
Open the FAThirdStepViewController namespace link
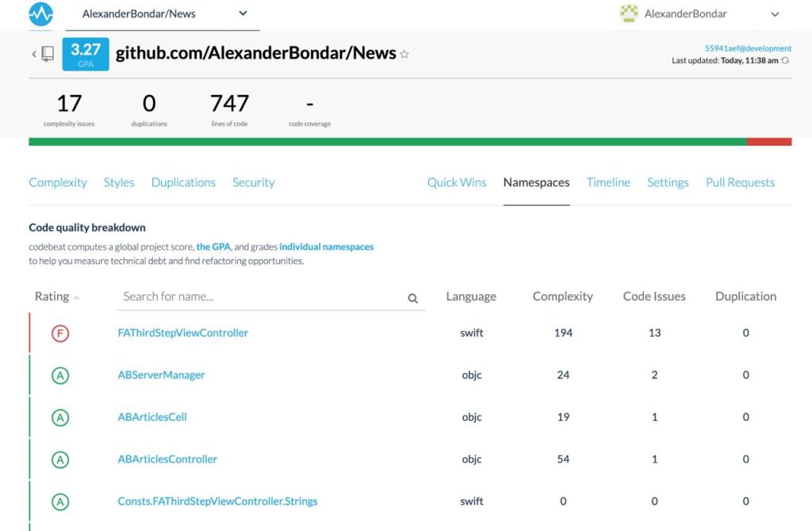pos(182,333)
